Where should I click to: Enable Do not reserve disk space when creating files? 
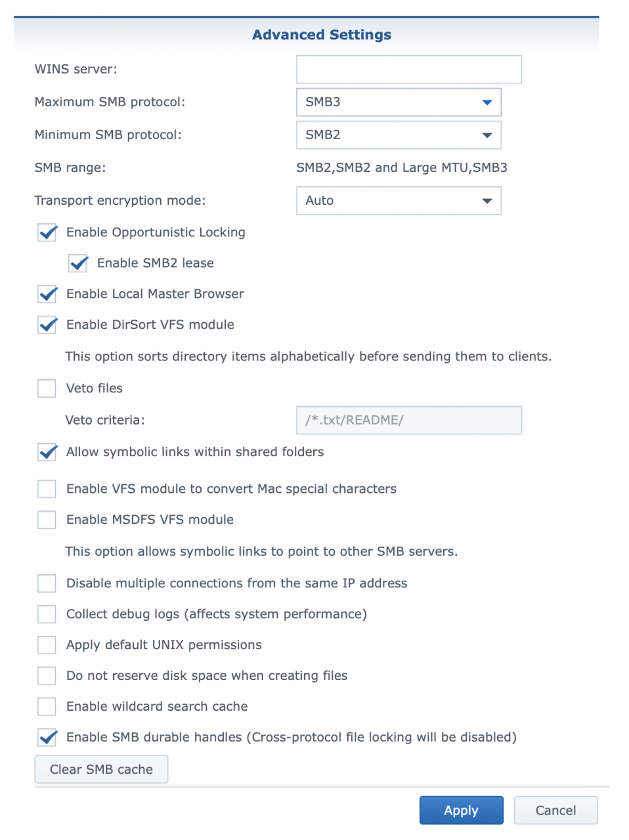tap(46, 675)
